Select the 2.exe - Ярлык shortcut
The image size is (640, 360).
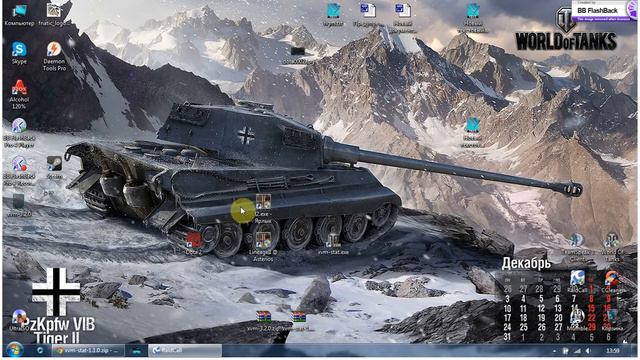coord(263,209)
